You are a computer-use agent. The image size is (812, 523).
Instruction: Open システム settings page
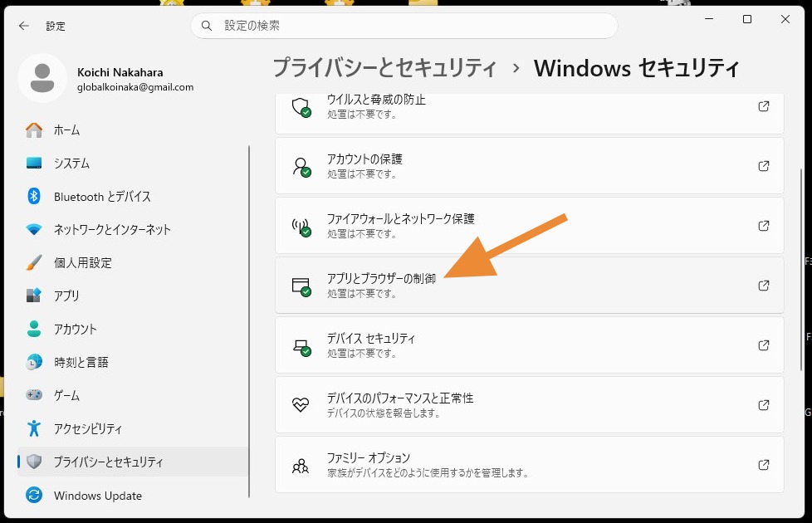(x=71, y=163)
